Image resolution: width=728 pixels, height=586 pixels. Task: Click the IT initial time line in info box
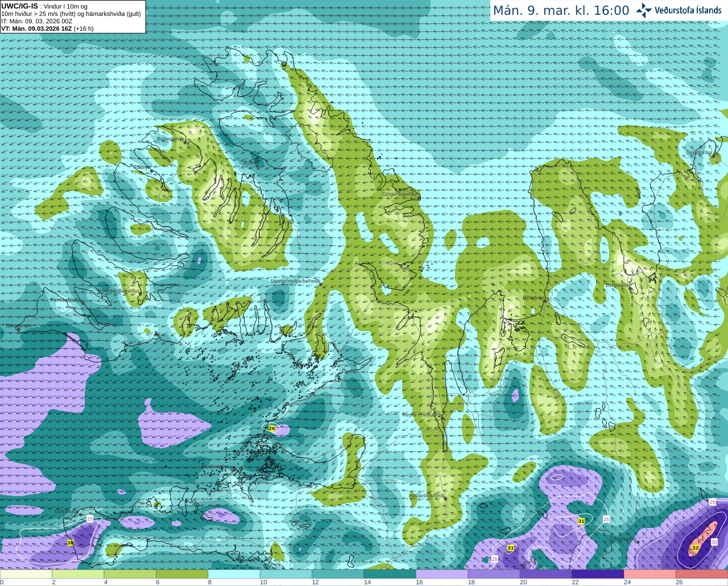36,21
